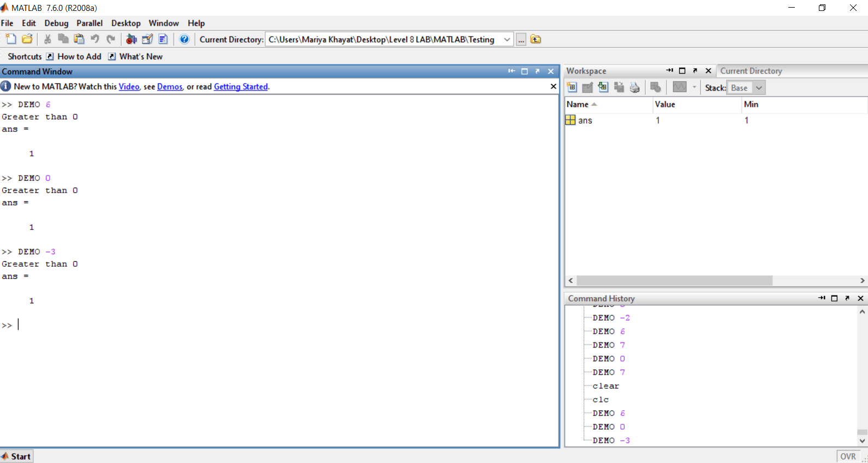Follow the Demos link

(170, 87)
